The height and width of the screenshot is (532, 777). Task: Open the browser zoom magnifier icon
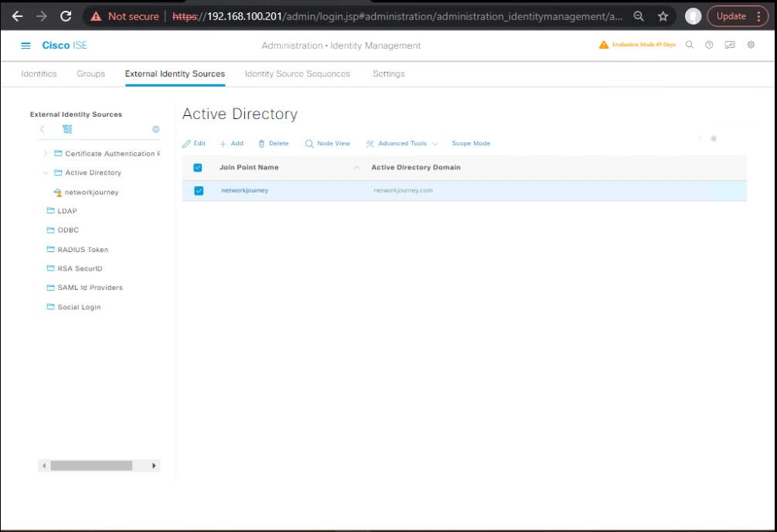[639, 16]
